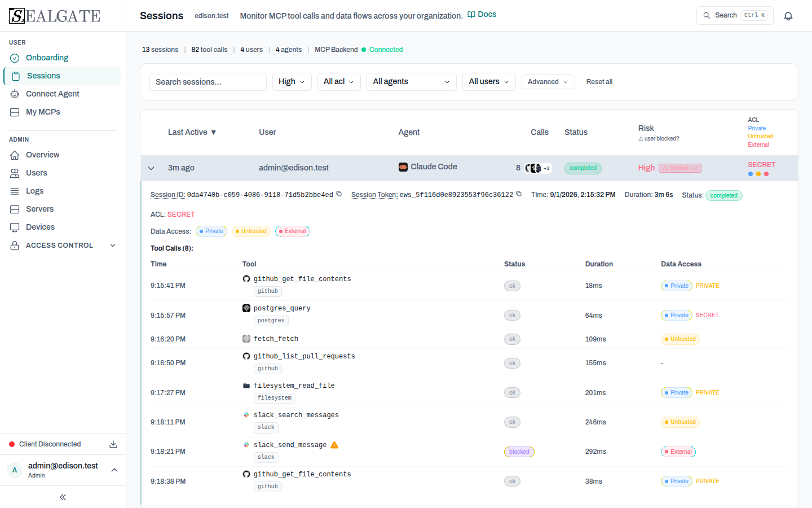
Task: Click the folder icon beside filesystem_read_file
Action: click(246, 386)
